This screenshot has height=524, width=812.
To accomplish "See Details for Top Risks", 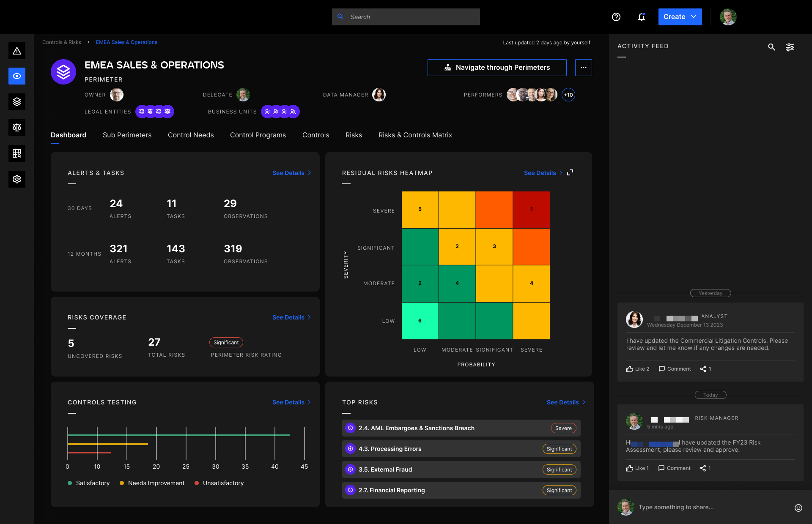I will point(566,402).
